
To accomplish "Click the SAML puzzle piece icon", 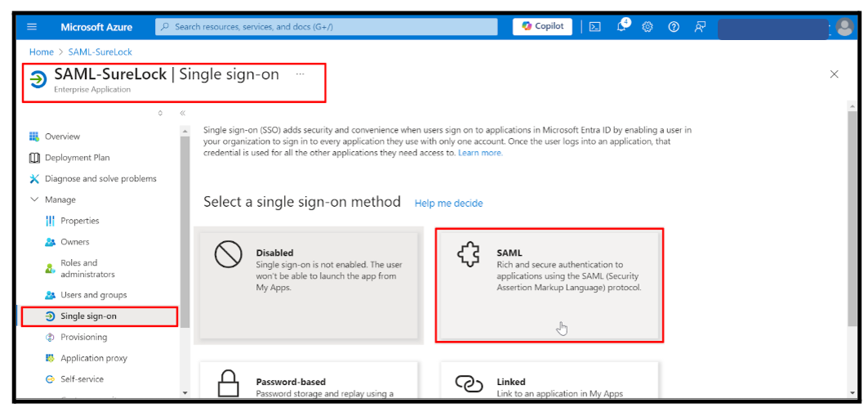I will [x=467, y=256].
